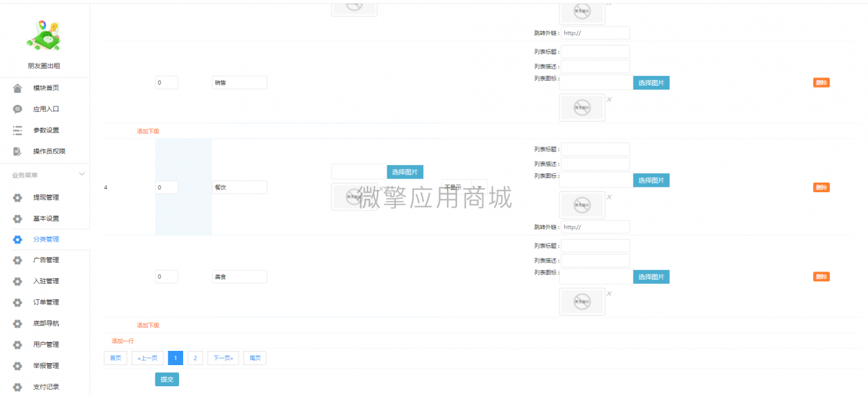Click the 朋友圈出租 app logo
868x395 pixels.
44,35
